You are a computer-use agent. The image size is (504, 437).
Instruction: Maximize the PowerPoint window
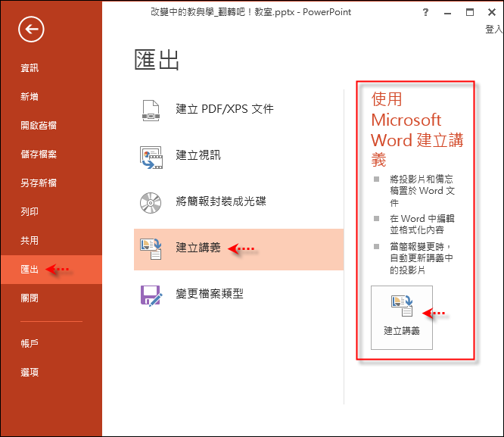click(x=470, y=12)
